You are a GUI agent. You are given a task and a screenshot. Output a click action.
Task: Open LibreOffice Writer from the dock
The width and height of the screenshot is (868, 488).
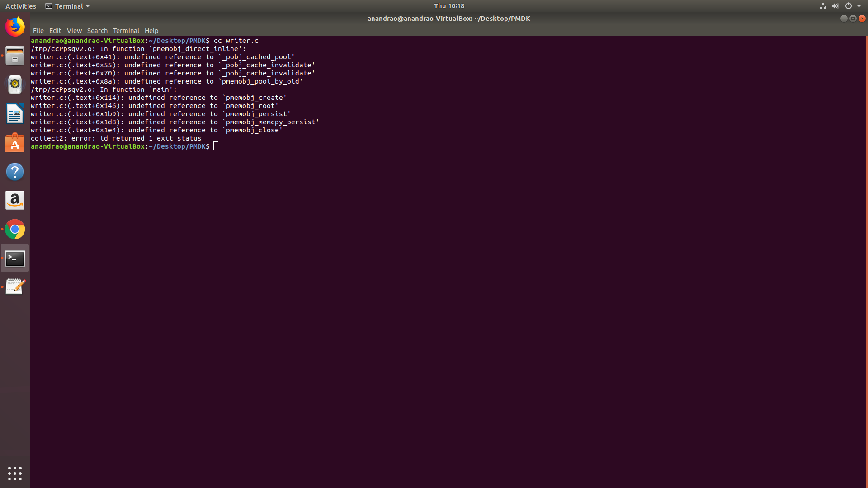tap(15, 113)
